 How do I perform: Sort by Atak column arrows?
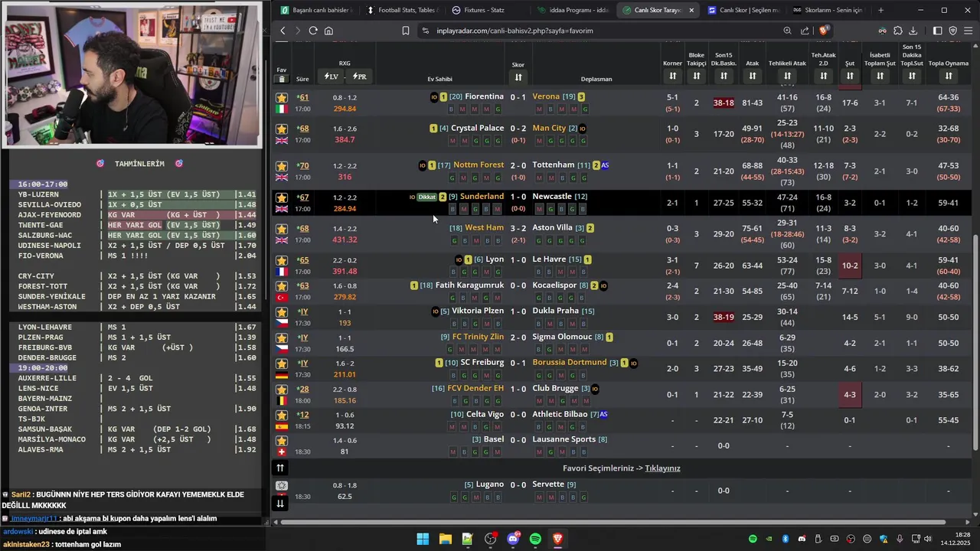click(753, 76)
